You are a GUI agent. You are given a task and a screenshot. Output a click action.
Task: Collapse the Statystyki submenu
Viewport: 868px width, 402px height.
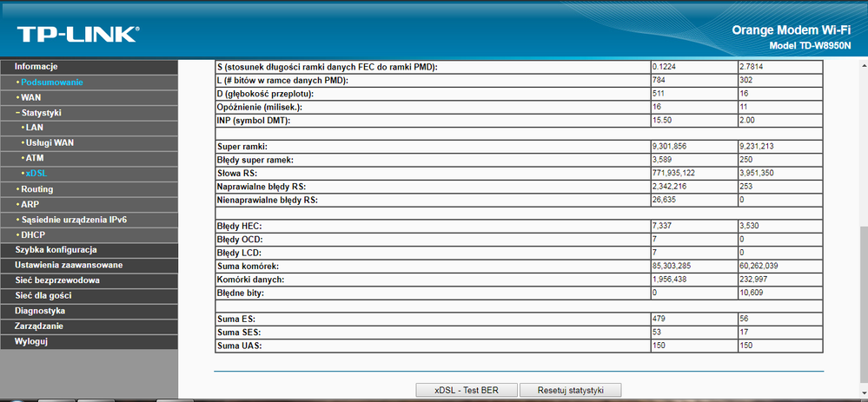pyautogui.click(x=41, y=113)
